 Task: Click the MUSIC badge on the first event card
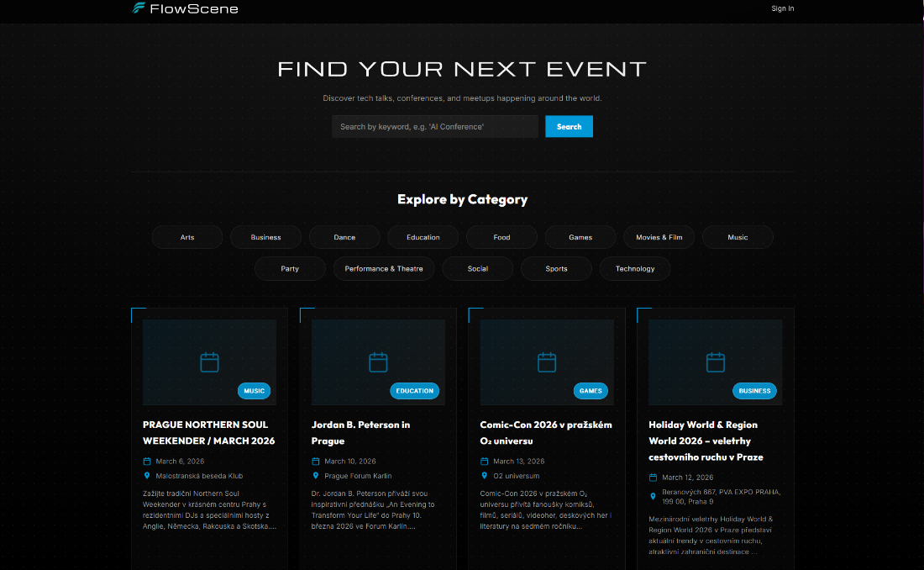coord(254,391)
